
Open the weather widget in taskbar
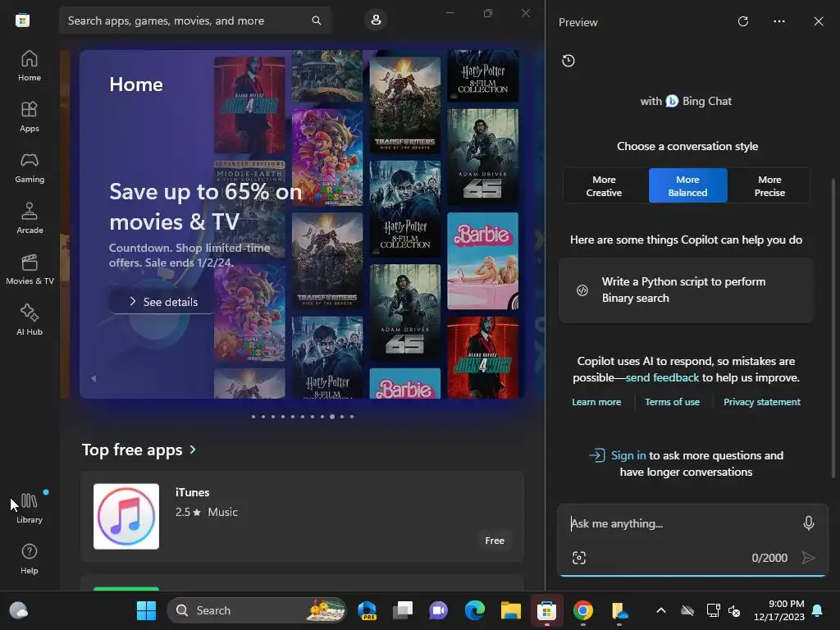(x=19, y=610)
